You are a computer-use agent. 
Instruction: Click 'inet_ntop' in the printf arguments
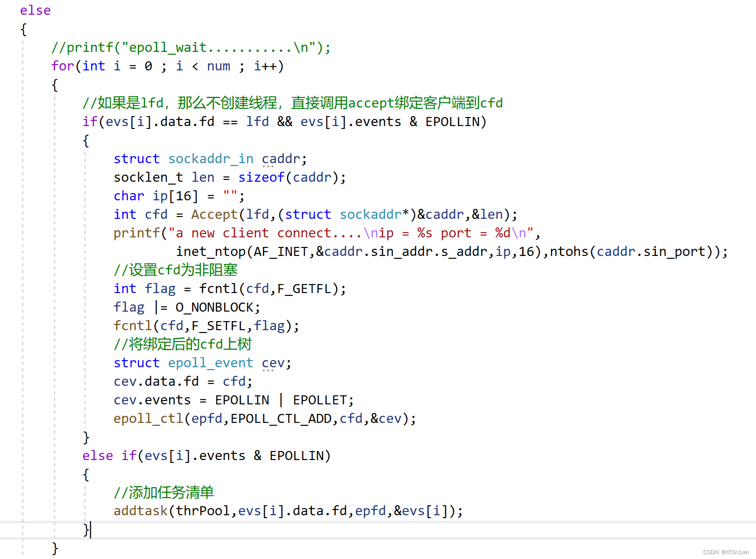click(x=211, y=252)
